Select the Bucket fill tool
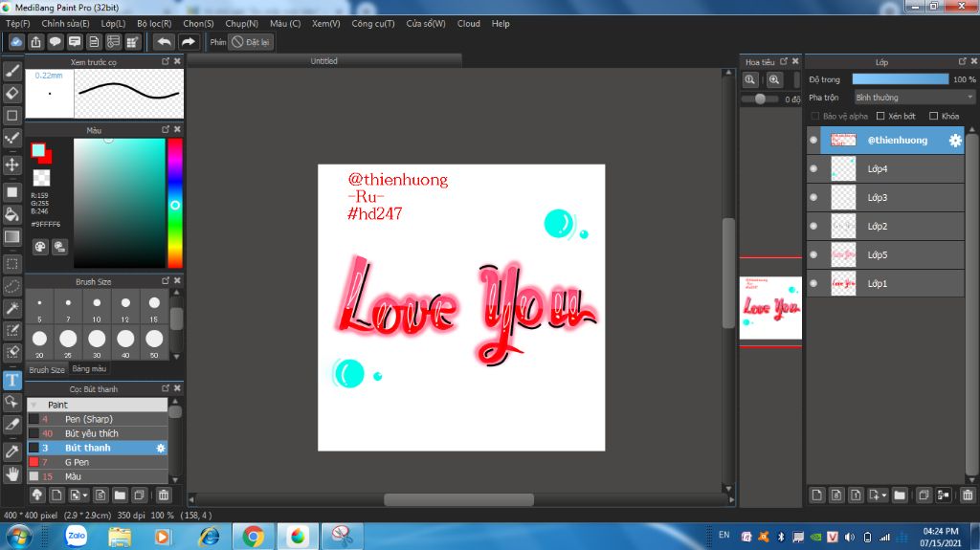Viewport: 980px width, 550px height. pos(12,214)
